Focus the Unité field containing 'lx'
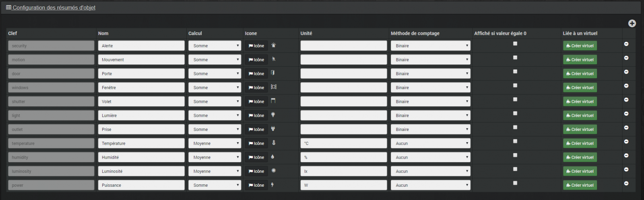The width and height of the screenshot is (644, 200). pyautogui.click(x=344, y=171)
